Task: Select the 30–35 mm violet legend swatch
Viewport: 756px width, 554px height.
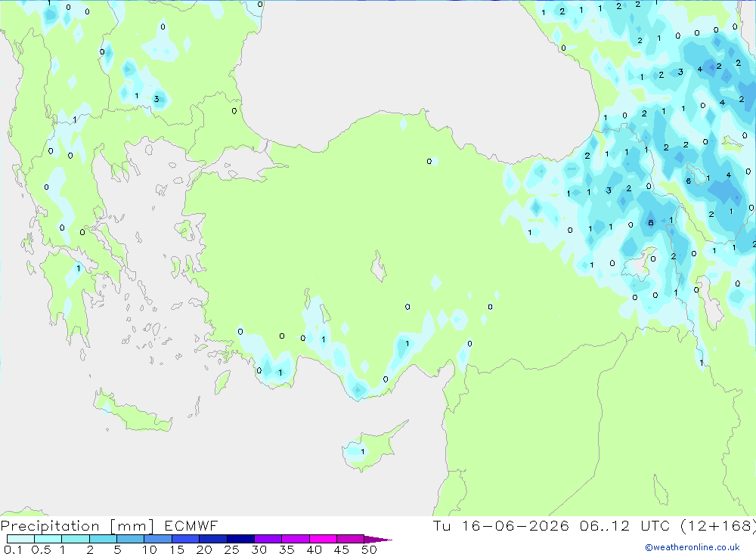Action: 268,539
